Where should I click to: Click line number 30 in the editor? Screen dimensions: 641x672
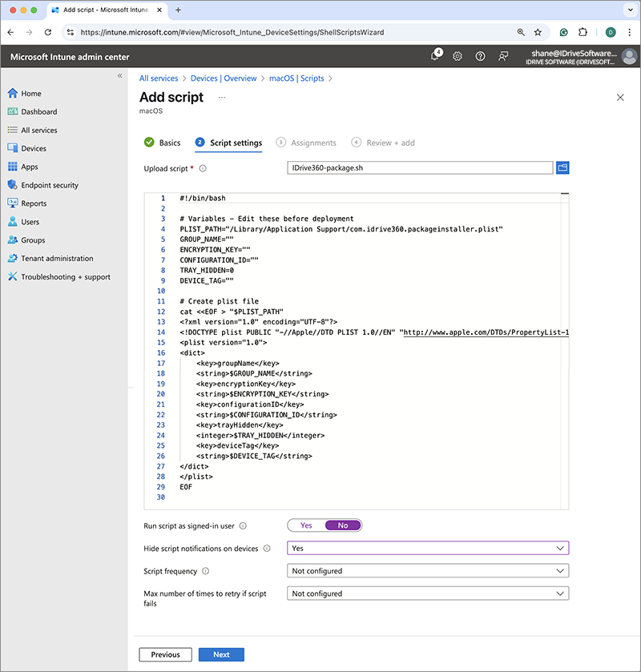tap(161, 497)
